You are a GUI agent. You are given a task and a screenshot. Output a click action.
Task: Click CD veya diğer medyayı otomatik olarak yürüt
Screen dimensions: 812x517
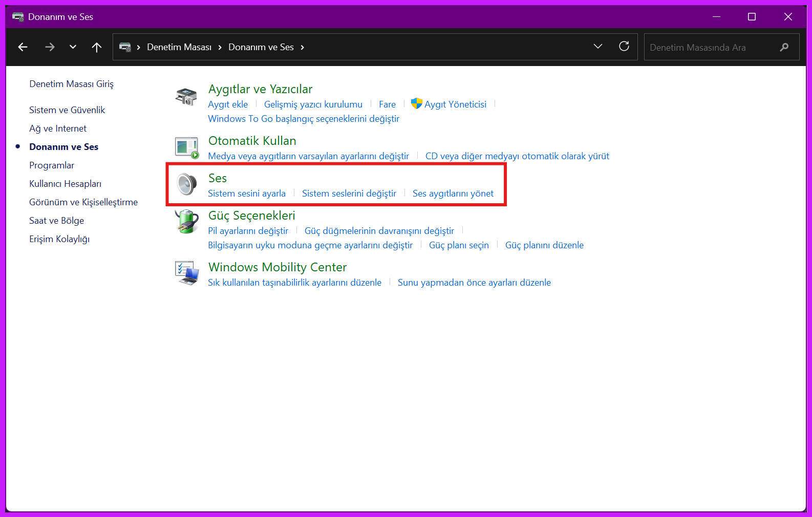[x=517, y=156]
